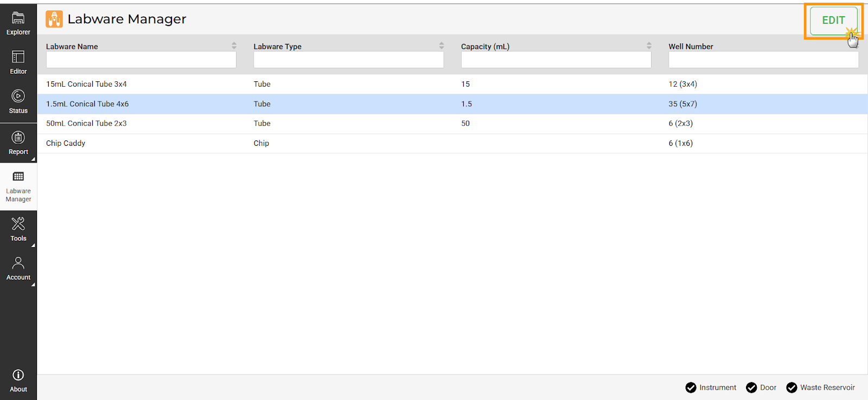The width and height of the screenshot is (868, 400).
Task: Open the Report sidebar icon
Action: point(18,138)
